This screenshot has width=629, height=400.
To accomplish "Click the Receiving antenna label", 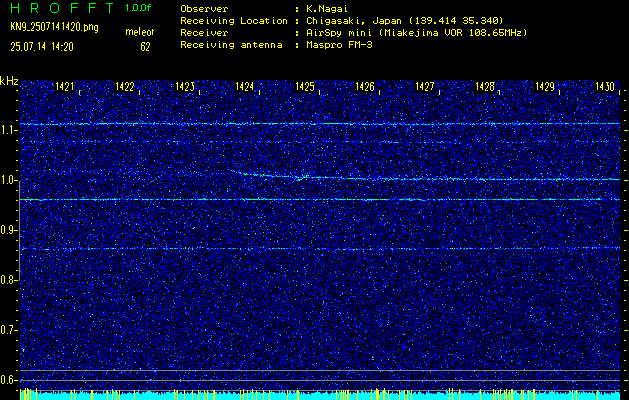I will pyautogui.click(x=231, y=45).
